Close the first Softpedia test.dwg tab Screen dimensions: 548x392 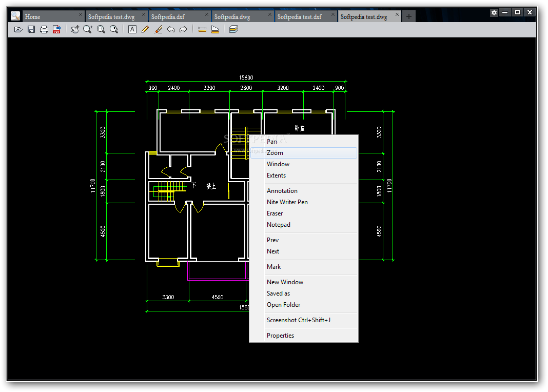144,14
